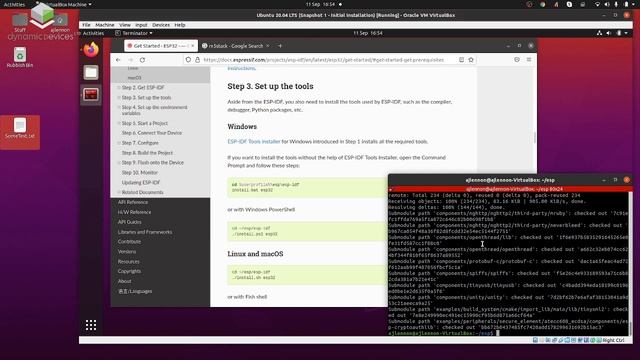Open the VirtualBox Machine app menu
640x360 pixels.
[65, 4]
